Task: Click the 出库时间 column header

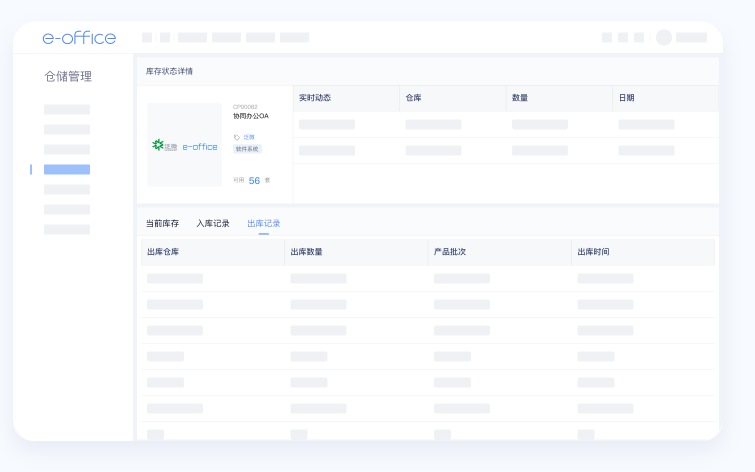Action: tap(593, 252)
